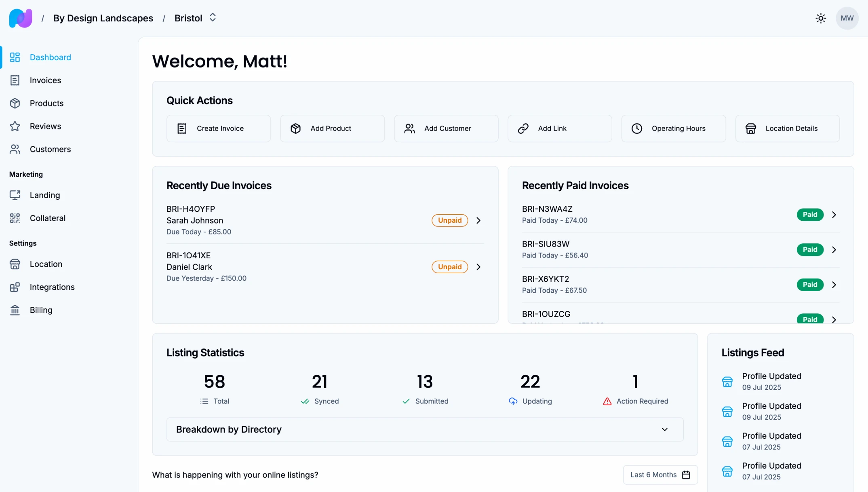Open the Last 6 Months date filter
Viewport: 868px width, 492px height.
click(660, 475)
